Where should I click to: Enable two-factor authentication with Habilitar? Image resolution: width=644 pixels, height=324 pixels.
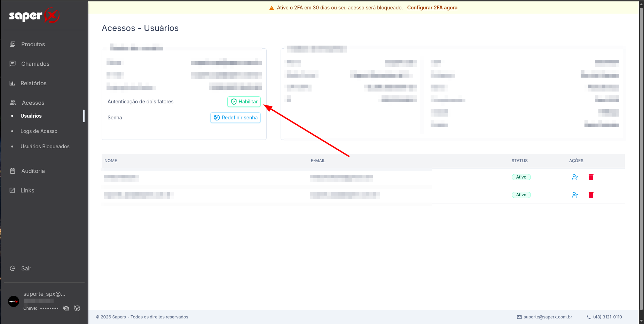click(244, 102)
